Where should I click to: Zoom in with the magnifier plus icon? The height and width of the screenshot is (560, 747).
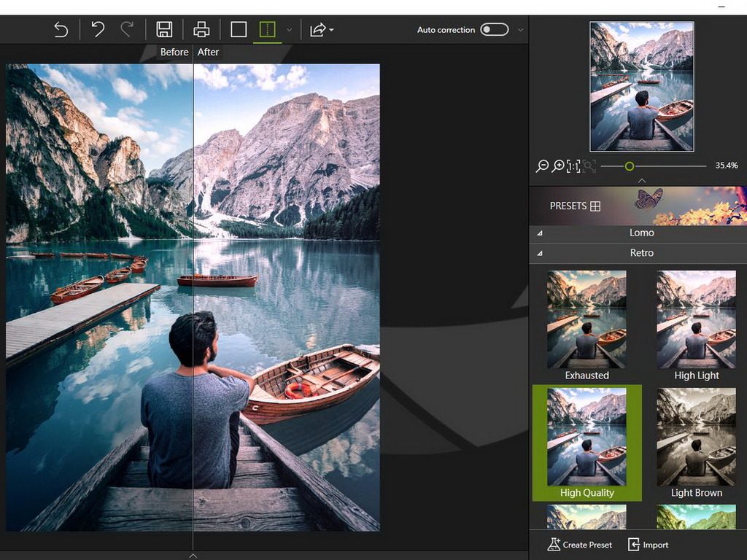coord(557,166)
